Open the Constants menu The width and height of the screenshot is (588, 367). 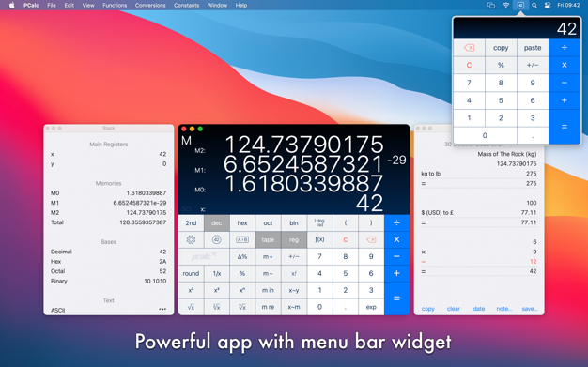pyautogui.click(x=186, y=6)
